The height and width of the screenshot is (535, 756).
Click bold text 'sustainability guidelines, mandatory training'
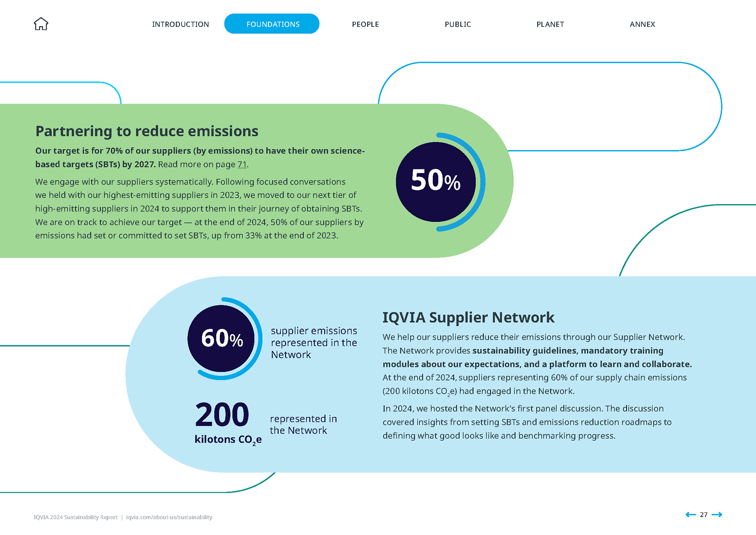pyautogui.click(x=568, y=351)
